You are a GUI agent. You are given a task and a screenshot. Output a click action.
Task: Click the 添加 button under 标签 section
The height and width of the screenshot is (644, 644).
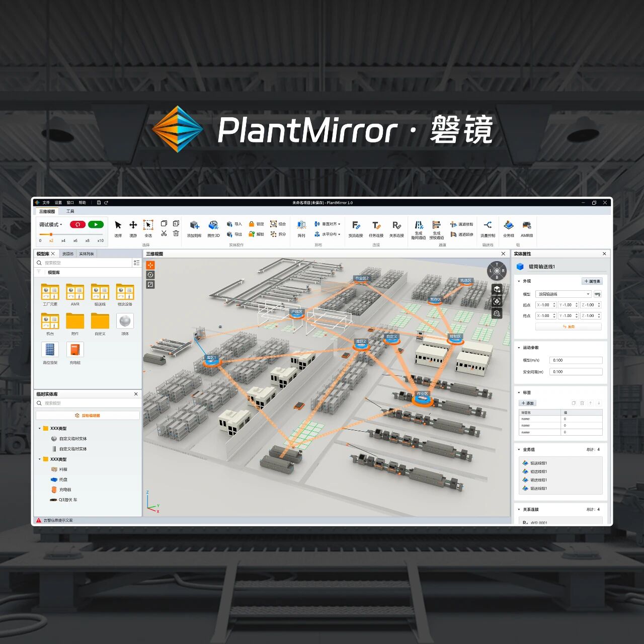tap(527, 403)
